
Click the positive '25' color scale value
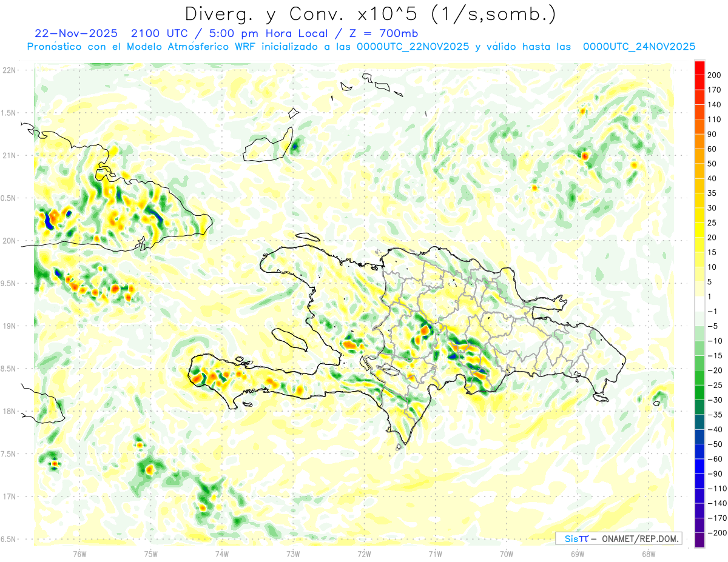pos(713,222)
